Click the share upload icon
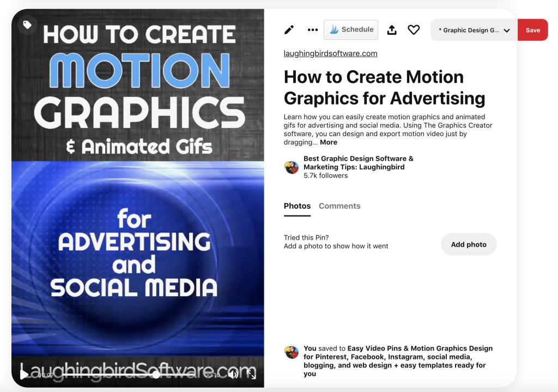Image resolution: width=558 pixels, height=392 pixels. [x=392, y=30]
